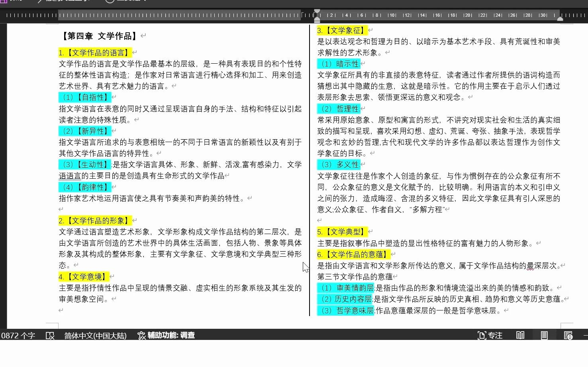Enable Focus mode (专注) in status bar

tap(490, 336)
